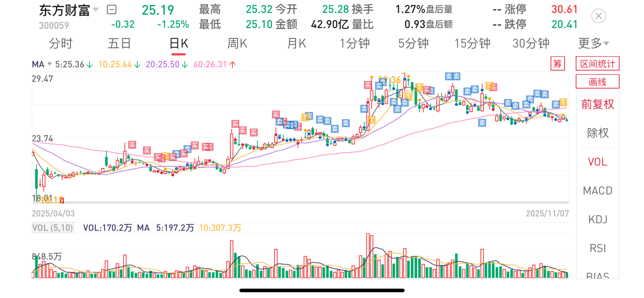
Task: Tap the 筹 chip distribution icon
Action: click(x=558, y=64)
